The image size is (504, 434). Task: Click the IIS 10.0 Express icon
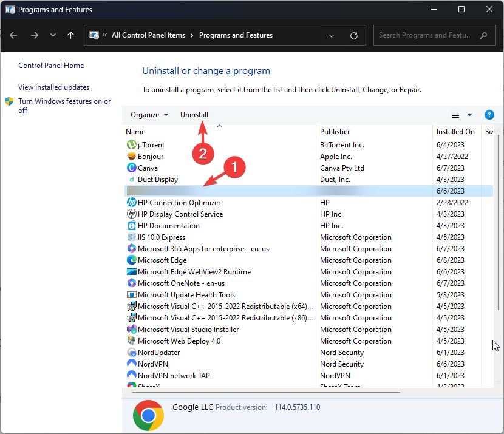pos(131,237)
